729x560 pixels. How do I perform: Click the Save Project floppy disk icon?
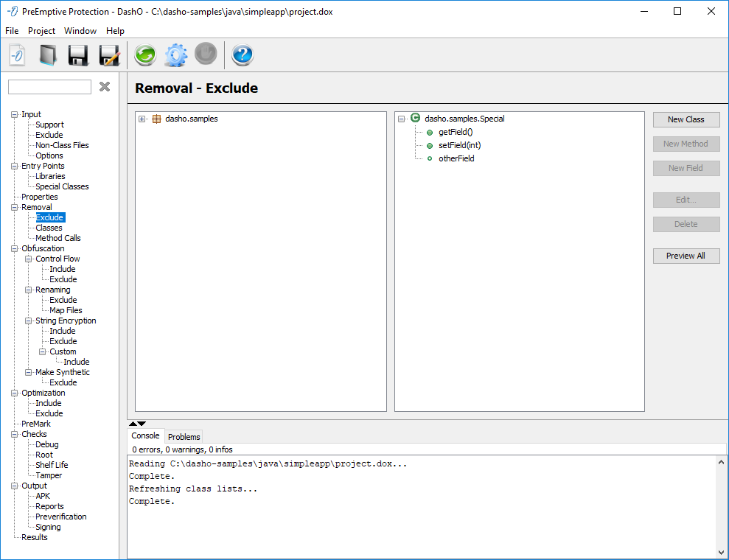79,55
